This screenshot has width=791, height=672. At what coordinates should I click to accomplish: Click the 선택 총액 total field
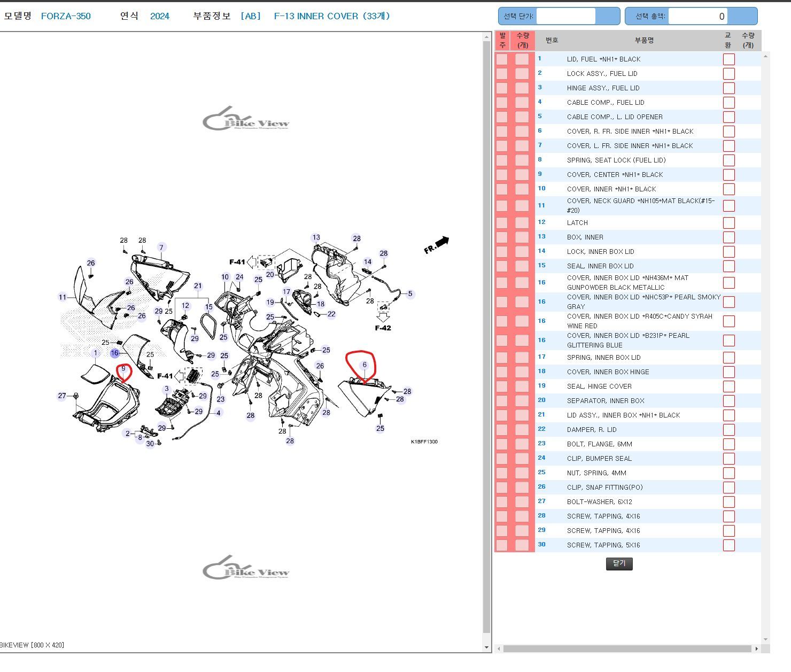click(697, 17)
